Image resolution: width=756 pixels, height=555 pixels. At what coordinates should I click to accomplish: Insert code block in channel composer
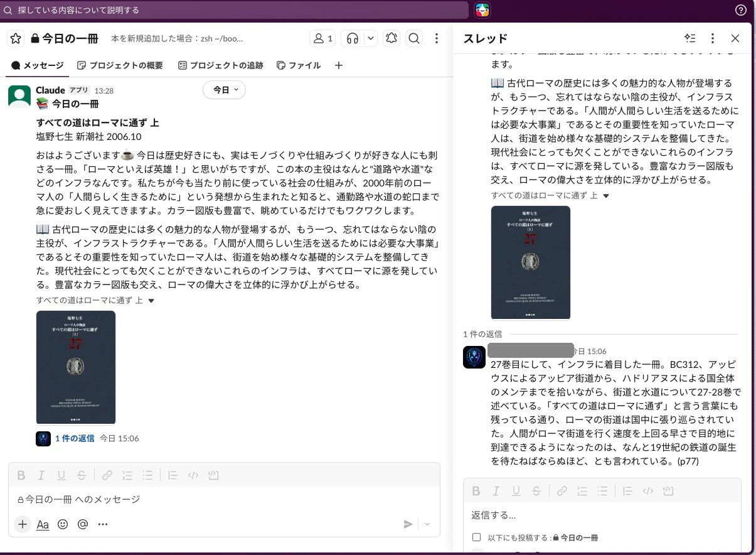pyautogui.click(x=213, y=475)
